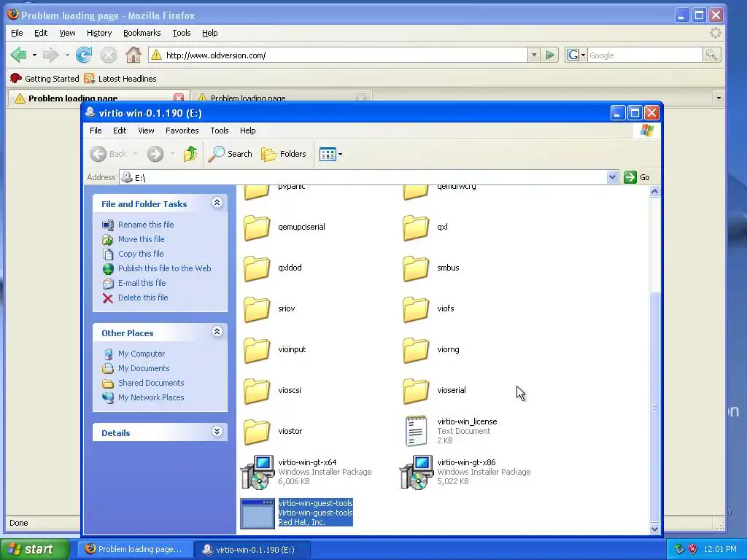
Task: Select the qxl folder icon
Action: click(415, 227)
